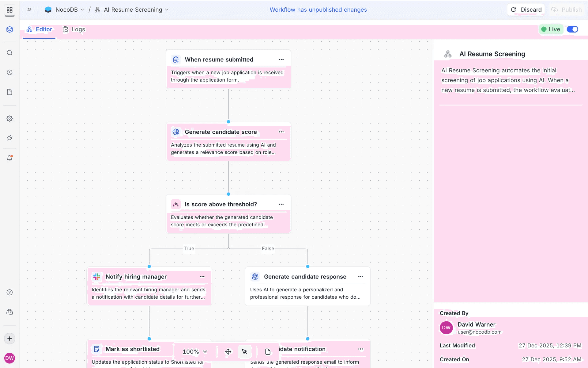Select the pan tool in the canvas toolbar
The height and width of the screenshot is (368, 588).
(228, 352)
